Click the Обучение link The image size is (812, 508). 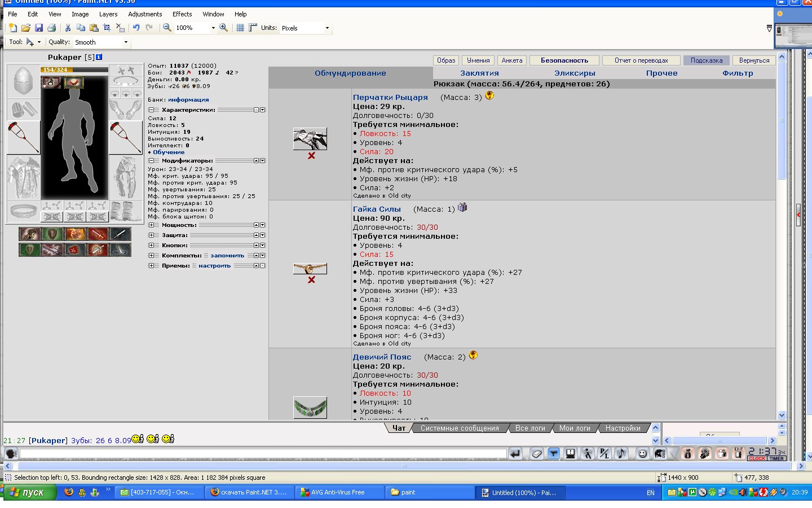(x=169, y=152)
